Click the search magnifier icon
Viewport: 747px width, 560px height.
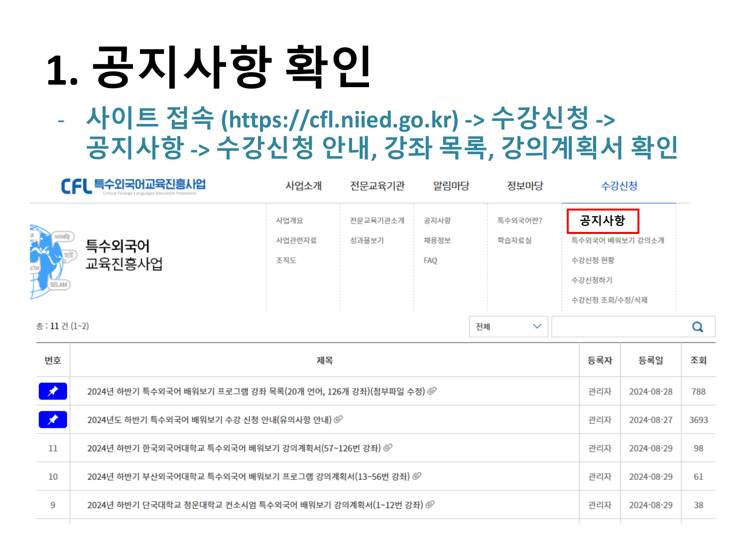697,327
